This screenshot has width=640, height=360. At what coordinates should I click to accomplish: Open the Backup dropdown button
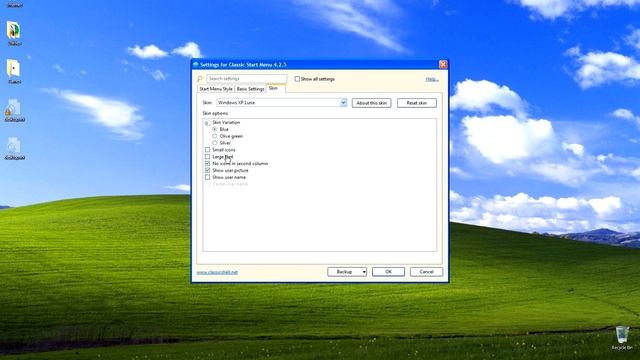[x=347, y=272]
